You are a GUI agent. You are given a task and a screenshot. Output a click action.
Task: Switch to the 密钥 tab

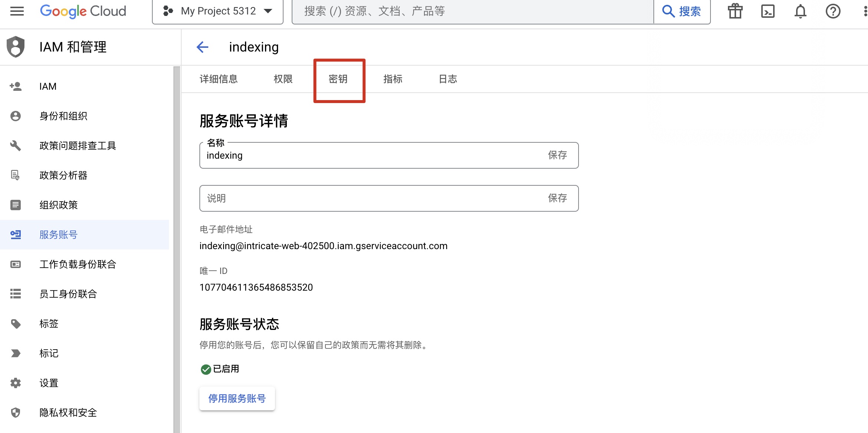coord(338,79)
